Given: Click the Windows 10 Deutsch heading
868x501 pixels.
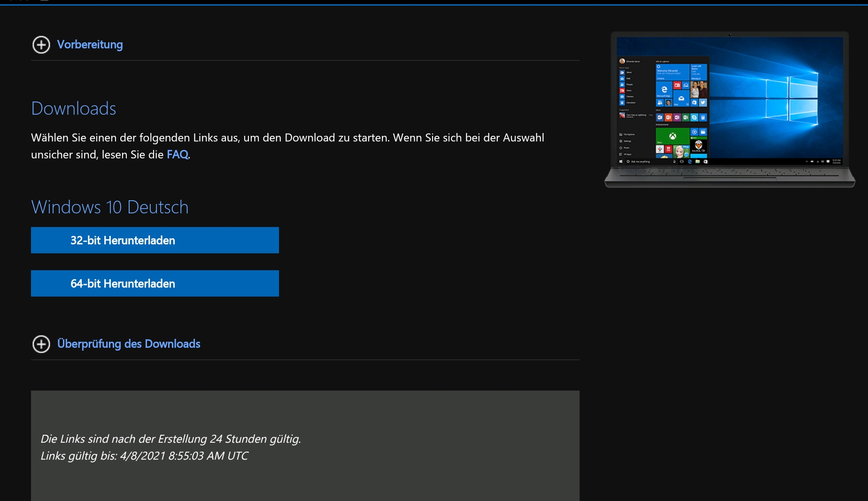Looking at the screenshot, I should pos(110,207).
